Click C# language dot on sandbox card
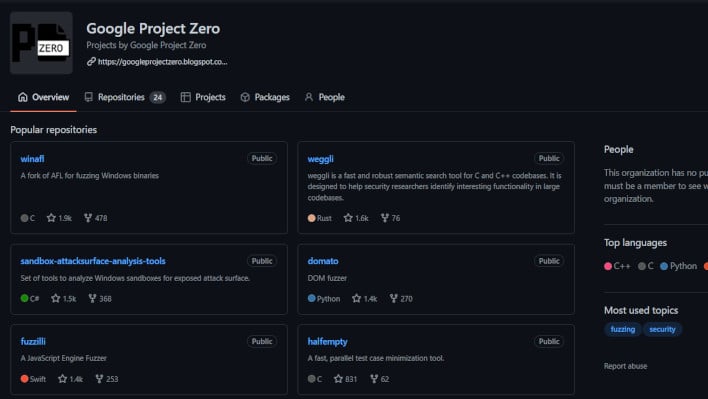Image resolution: width=708 pixels, height=399 pixels. click(x=24, y=298)
